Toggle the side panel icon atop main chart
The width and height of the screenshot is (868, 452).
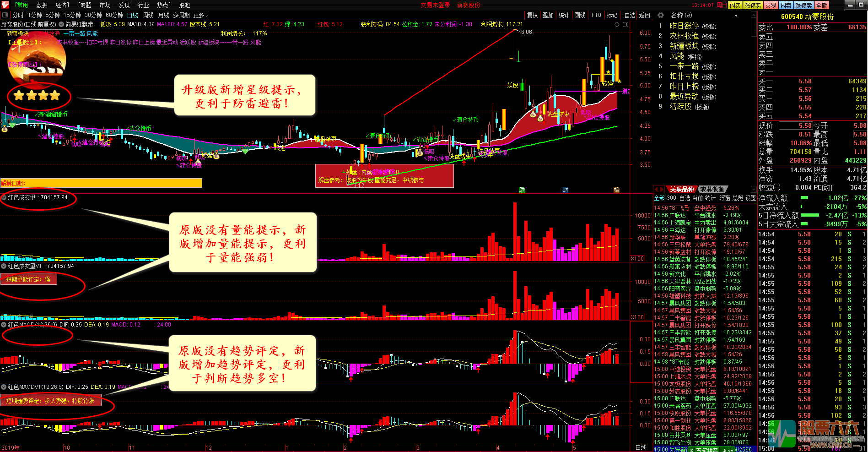point(625,24)
